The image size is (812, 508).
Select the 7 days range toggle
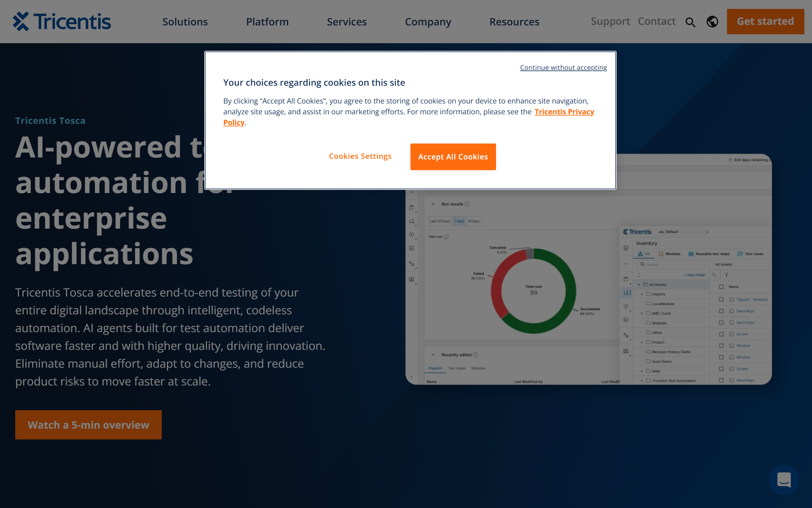(x=459, y=221)
